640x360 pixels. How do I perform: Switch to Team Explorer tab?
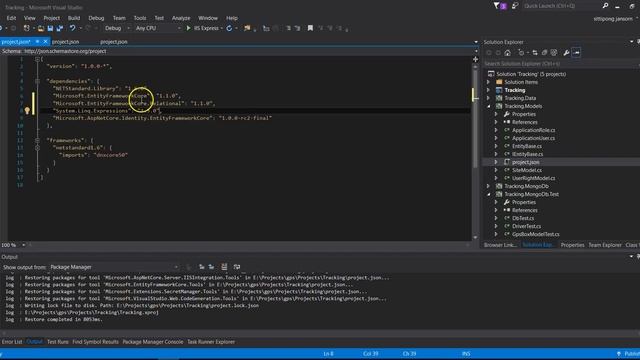pos(605,245)
